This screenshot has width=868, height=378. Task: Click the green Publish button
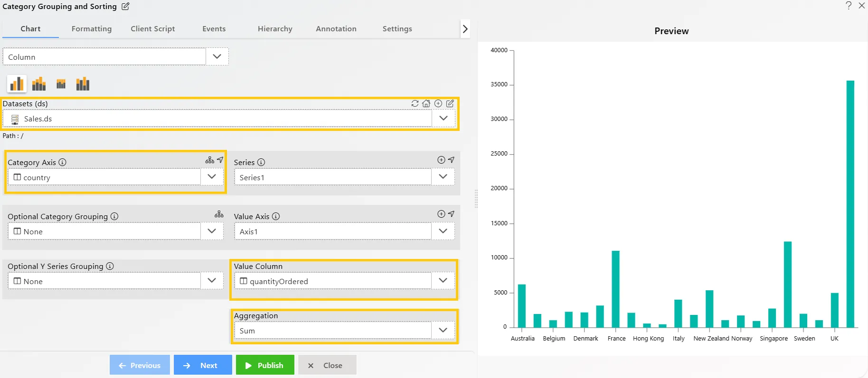265,365
